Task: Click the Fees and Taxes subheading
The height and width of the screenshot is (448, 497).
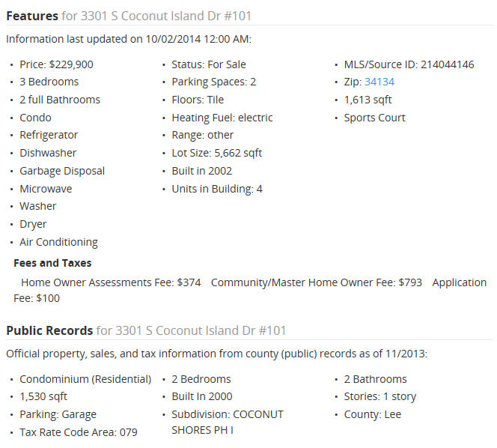Action: (x=52, y=263)
